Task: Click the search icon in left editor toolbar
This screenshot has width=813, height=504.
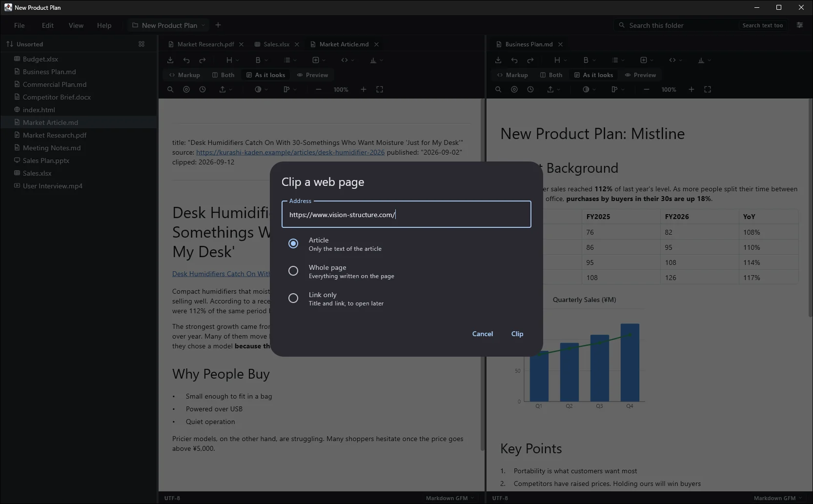Action: pyautogui.click(x=170, y=89)
